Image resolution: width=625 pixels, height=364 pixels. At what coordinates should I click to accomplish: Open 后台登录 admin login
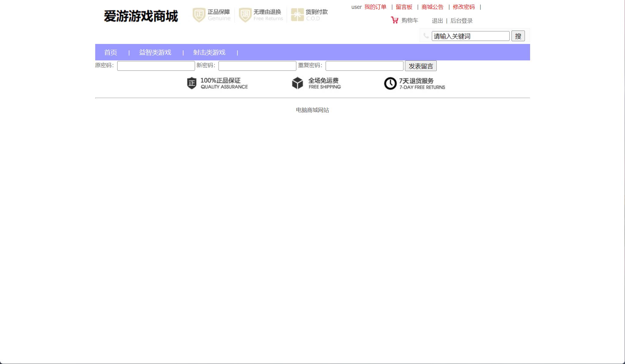461,20
